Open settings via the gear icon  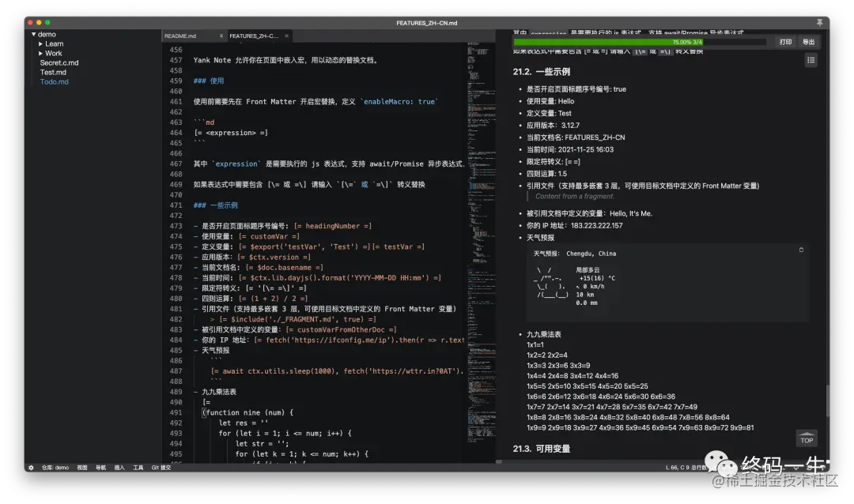31,468
